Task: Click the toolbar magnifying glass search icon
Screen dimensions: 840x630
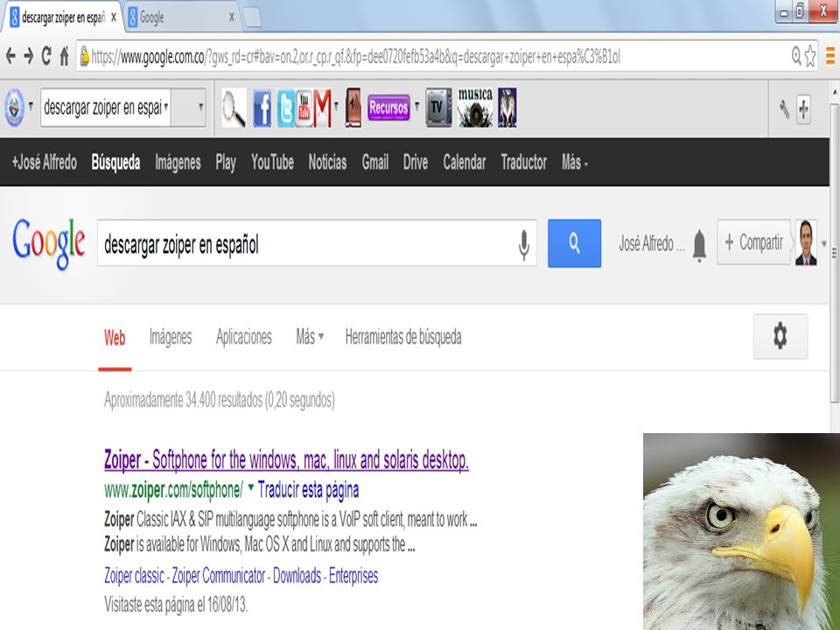Action: tap(234, 108)
